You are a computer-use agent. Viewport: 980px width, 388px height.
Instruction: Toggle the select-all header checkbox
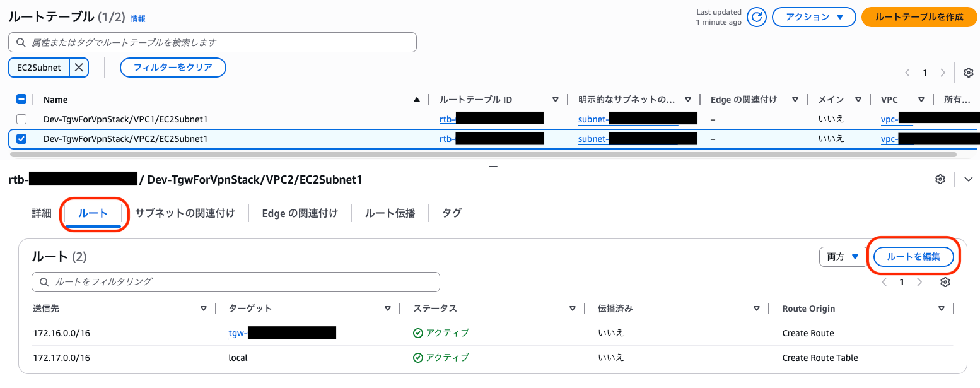[21, 99]
